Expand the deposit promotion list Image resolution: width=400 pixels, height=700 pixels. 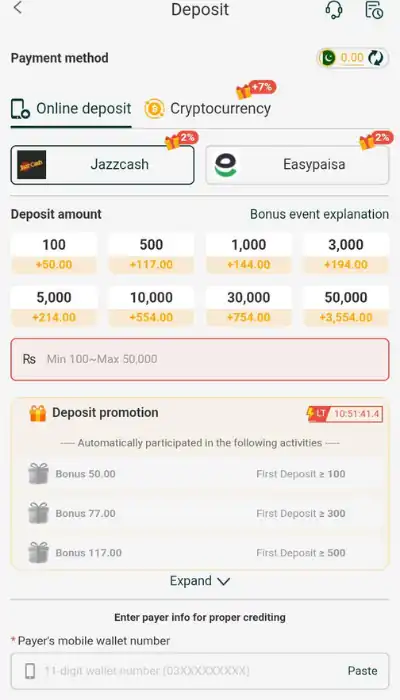[x=200, y=581]
